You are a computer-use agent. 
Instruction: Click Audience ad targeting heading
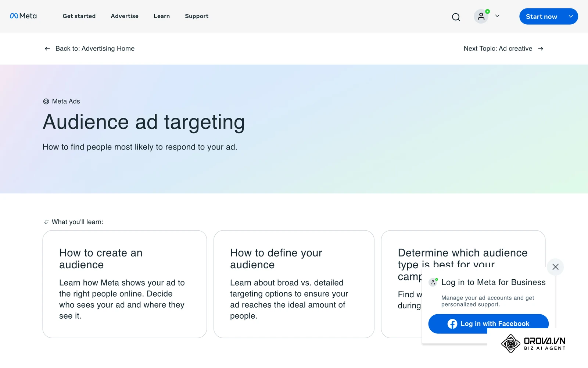click(144, 122)
